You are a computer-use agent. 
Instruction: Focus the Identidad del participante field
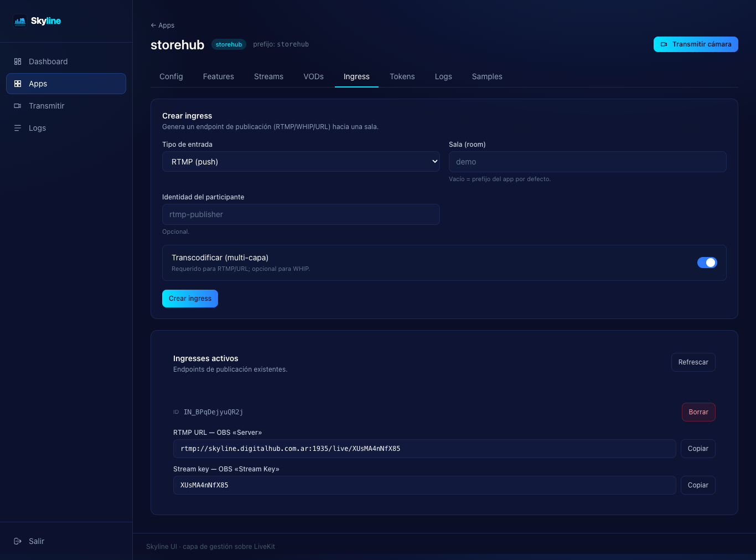(x=301, y=214)
